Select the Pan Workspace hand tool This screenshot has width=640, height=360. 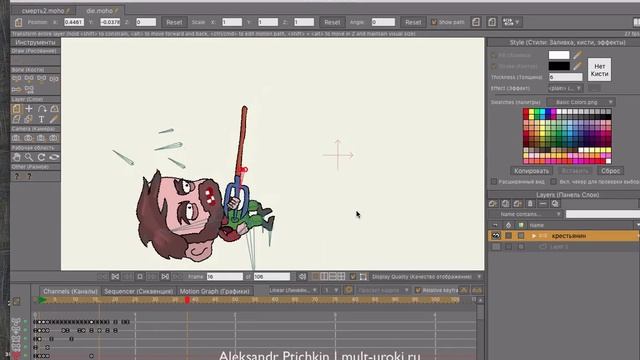[x=16, y=157]
